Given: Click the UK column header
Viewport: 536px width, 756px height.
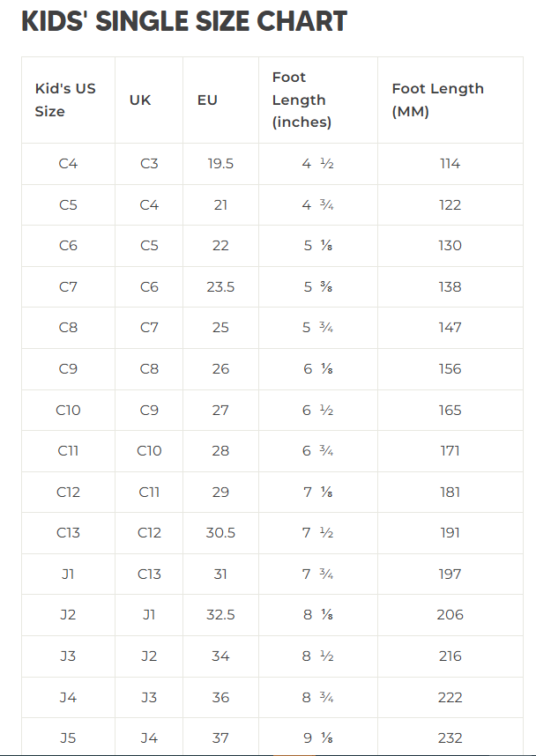Looking at the screenshot, I should click(x=140, y=100).
